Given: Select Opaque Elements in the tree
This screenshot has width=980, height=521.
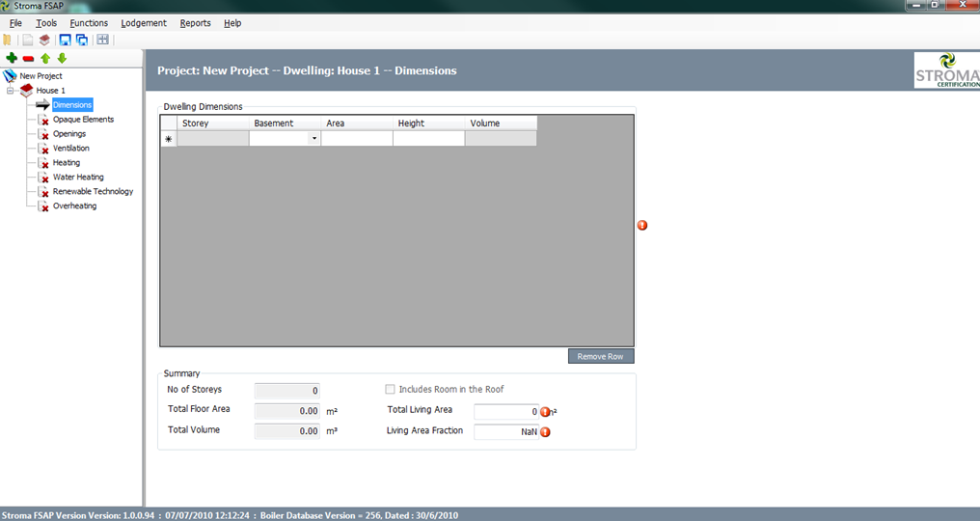Looking at the screenshot, I should point(83,120).
